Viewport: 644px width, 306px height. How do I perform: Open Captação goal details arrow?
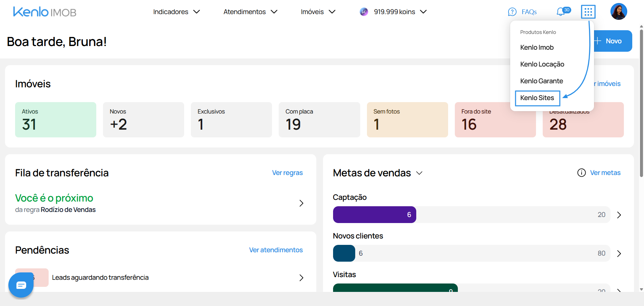click(619, 215)
